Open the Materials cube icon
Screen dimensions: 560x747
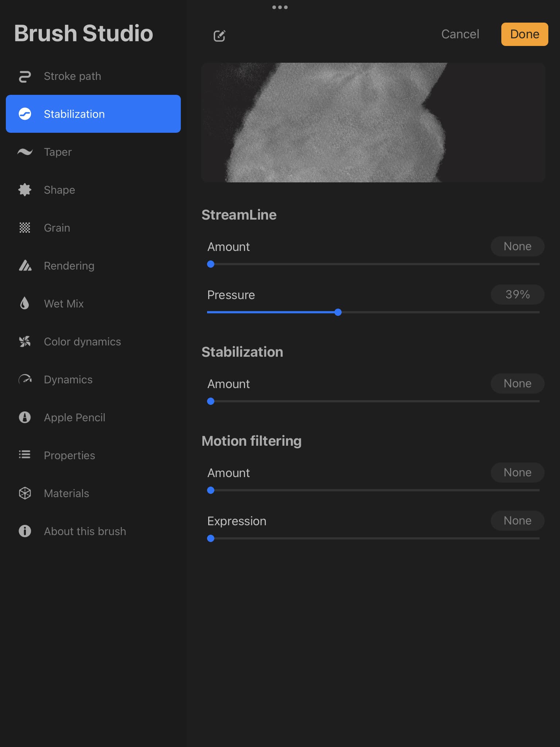click(25, 493)
